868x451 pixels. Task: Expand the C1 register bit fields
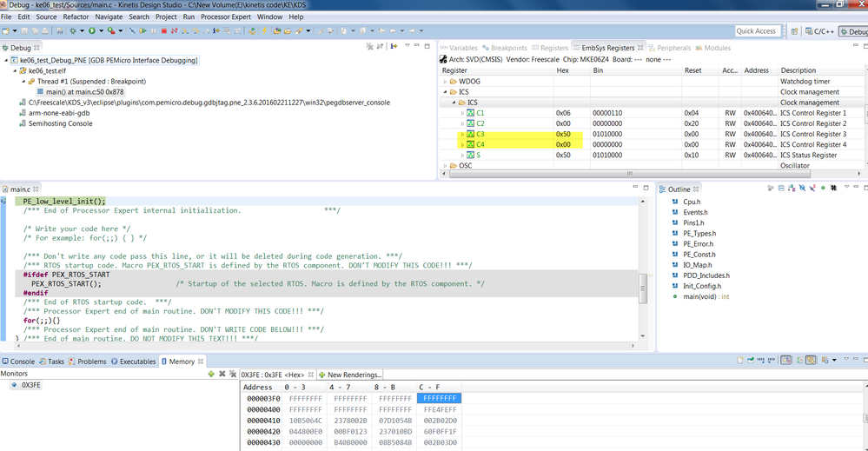point(463,113)
